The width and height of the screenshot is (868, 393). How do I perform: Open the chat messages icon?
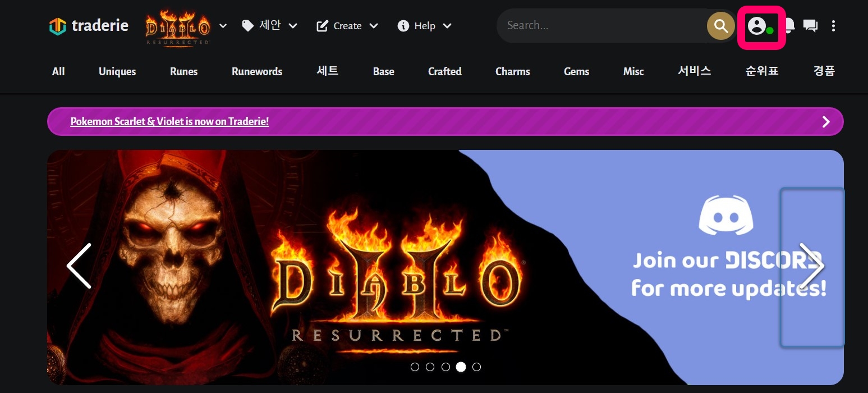tap(810, 26)
